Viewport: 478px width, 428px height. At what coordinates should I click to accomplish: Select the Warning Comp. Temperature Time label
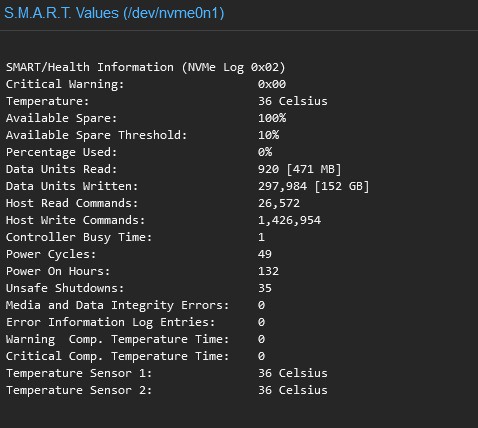coord(118,339)
